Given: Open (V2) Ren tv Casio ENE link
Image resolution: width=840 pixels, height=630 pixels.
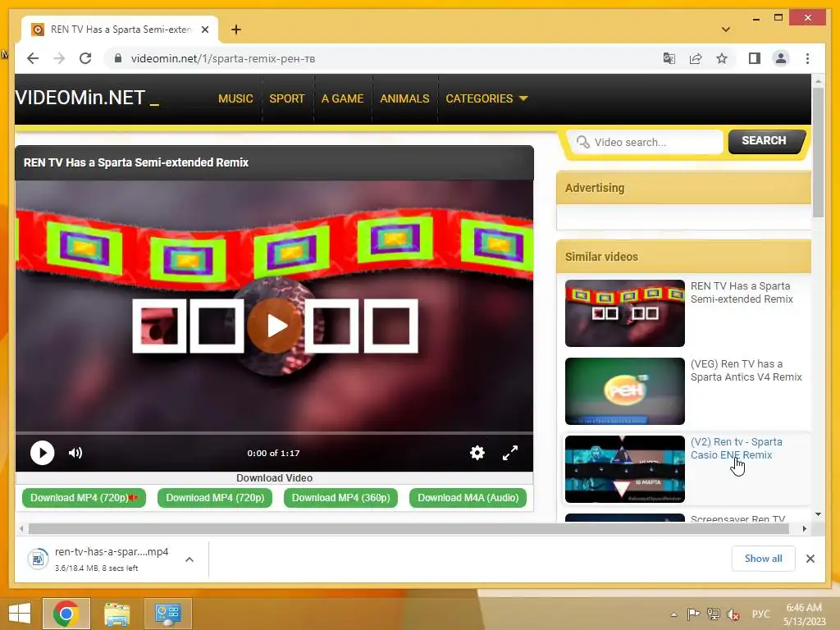Looking at the screenshot, I should pyautogui.click(x=736, y=449).
